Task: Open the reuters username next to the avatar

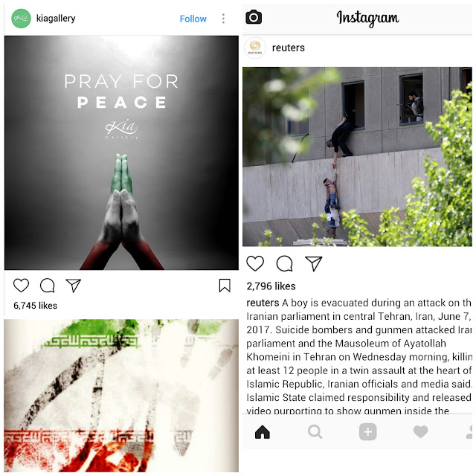Action: point(288,48)
